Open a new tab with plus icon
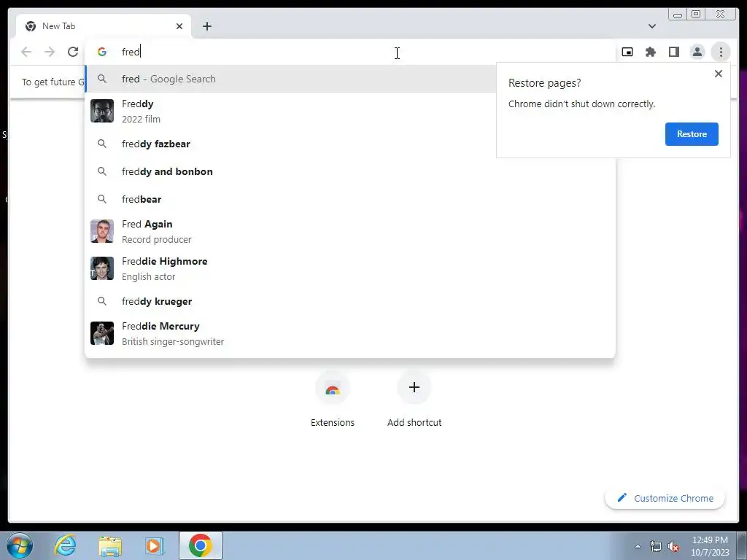747x560 pixels. click(x=206, y=26)
